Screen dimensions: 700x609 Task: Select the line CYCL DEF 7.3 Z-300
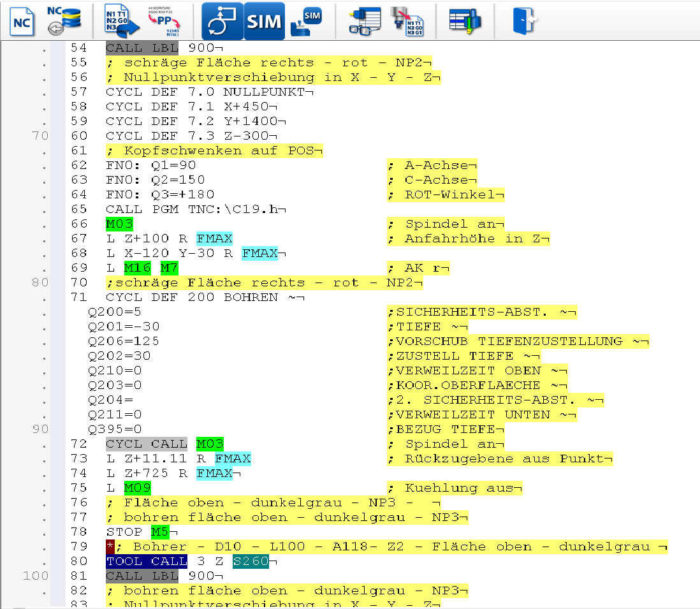click(191, 136)
